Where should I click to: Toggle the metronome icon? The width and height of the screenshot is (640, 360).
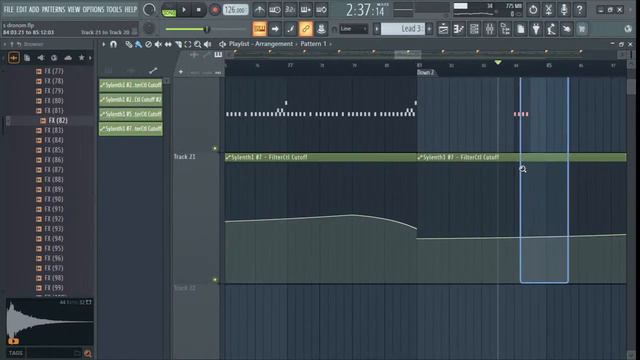(x=259, y=9)
